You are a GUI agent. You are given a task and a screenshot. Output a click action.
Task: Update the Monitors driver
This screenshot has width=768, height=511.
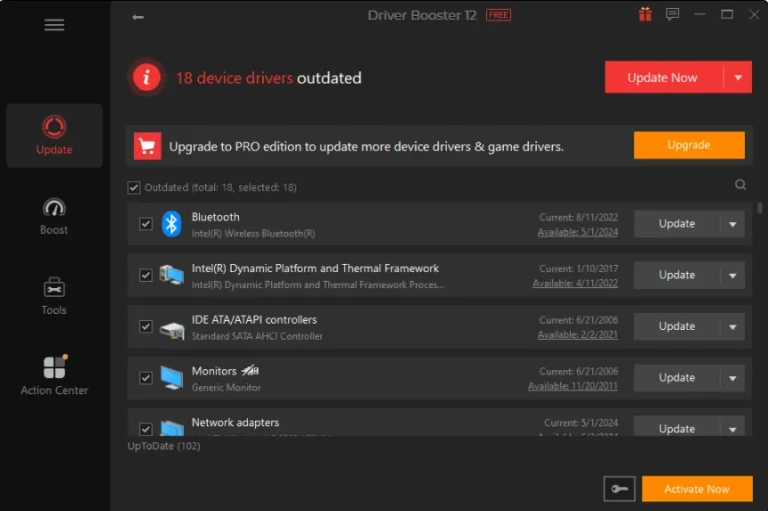coord(677,378)
